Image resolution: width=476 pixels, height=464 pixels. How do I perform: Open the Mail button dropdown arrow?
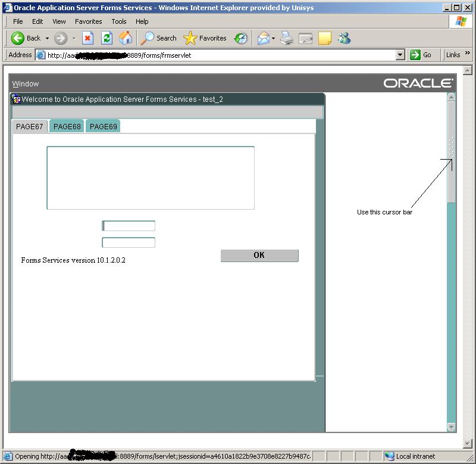click(x=273, y=38)
